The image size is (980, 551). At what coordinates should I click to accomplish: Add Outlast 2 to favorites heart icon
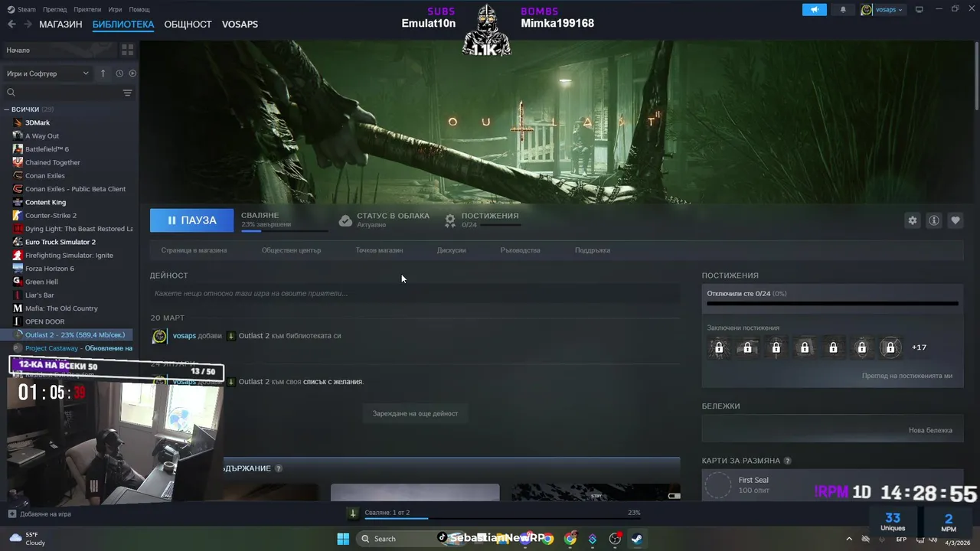click(x=955, y=220)
